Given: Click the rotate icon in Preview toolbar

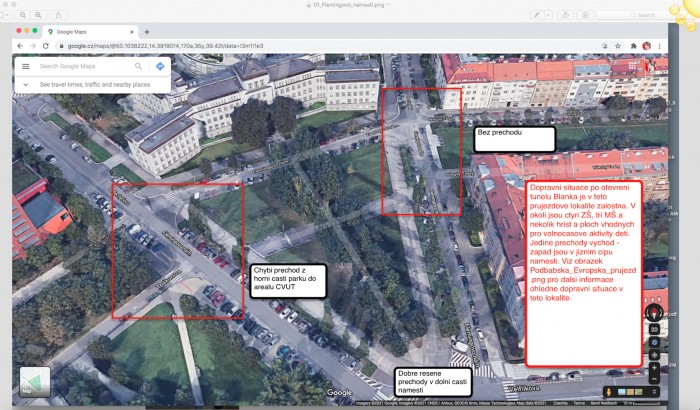Looking at the screenshot, I should click(566, 15).
